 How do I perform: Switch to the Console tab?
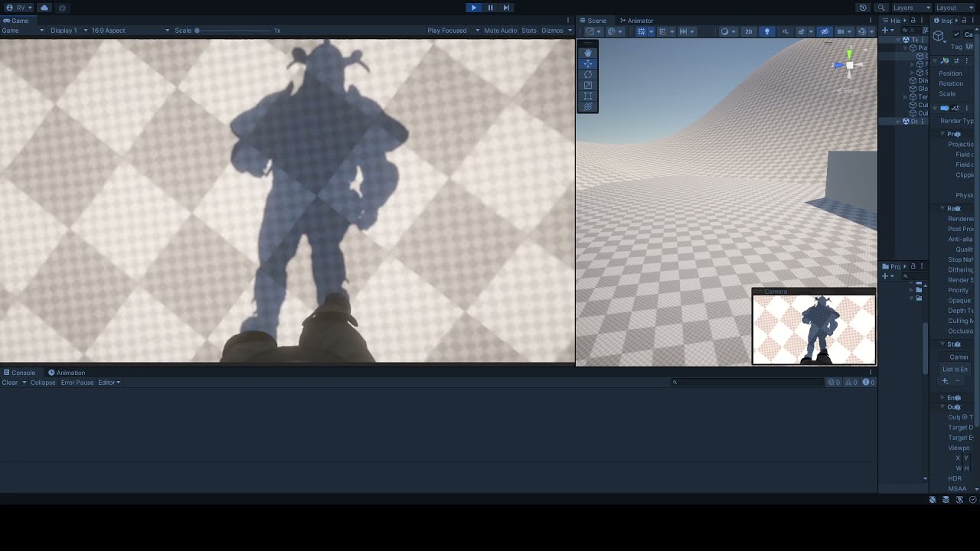(19, 373)
